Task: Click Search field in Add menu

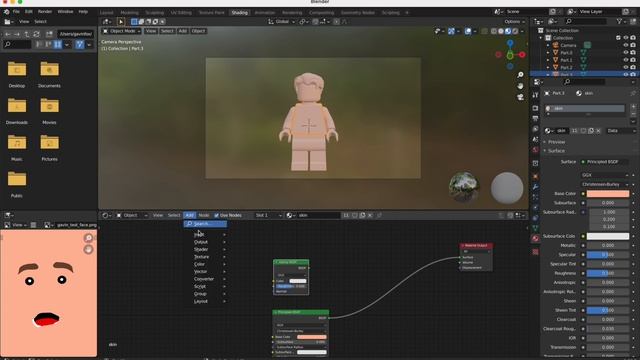Action: pyautogui.click(x=205, y=224)
